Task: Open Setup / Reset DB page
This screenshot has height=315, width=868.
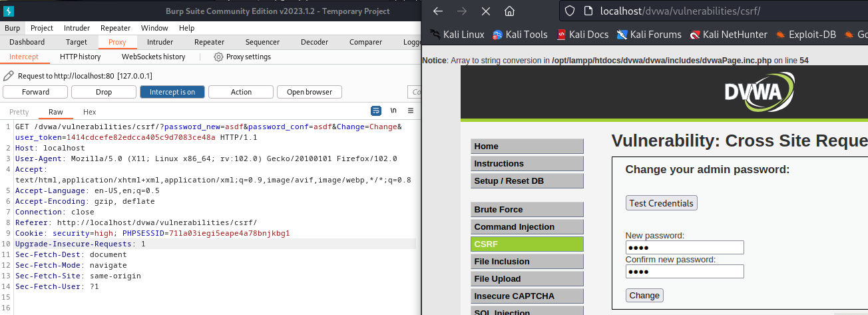Action: pyautogui.click(x=527, y=181)
